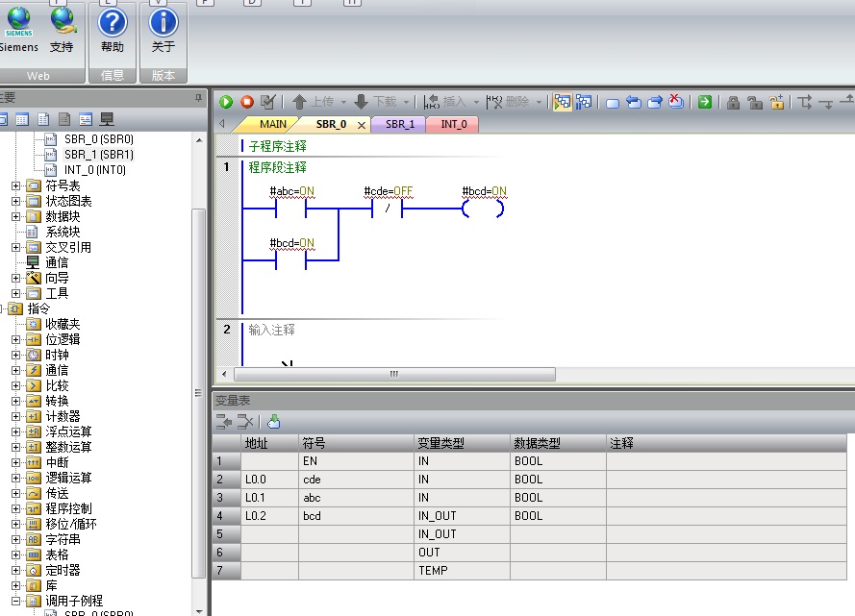Image resolution: width=855 pixels, height=616 pixels.
Task: Expand the 状态图表 tree node
Action: tap(15, 201)
